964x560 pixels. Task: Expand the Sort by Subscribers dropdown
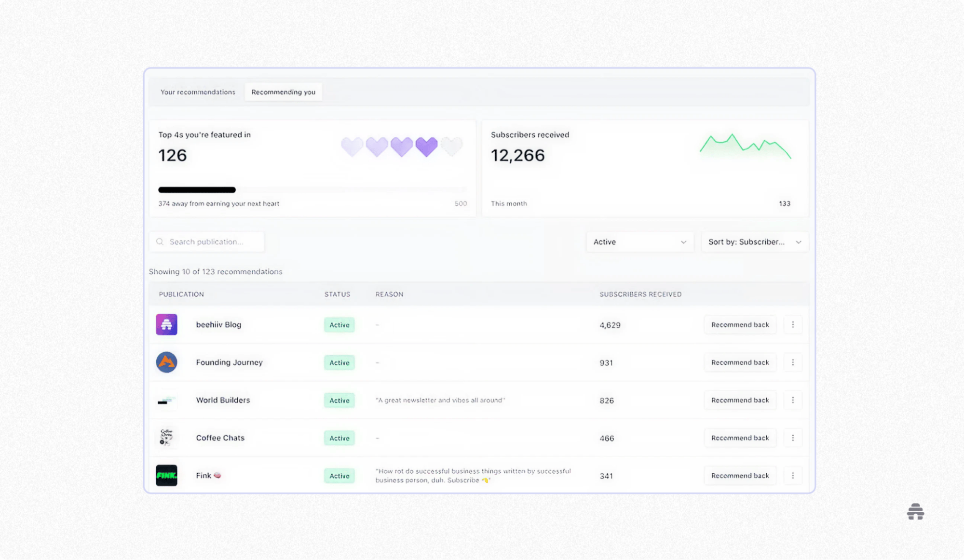[754, 241]
